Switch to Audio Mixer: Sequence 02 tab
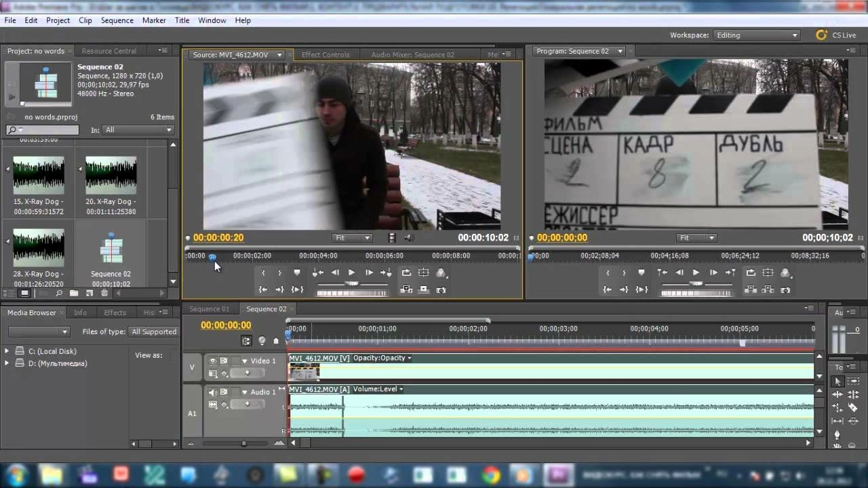 tap(412, 55)
